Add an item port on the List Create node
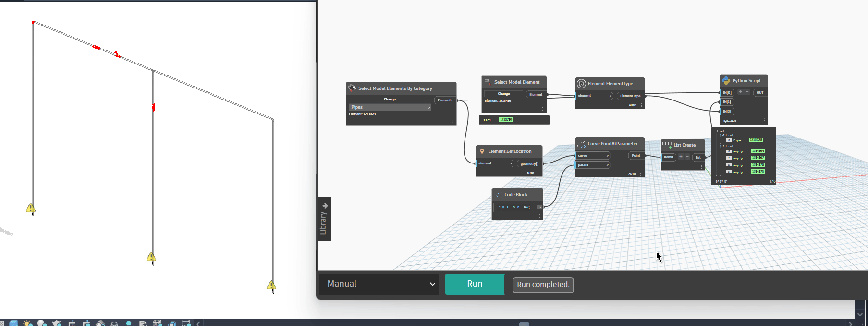The height and width of the screenshot is (326, 868). click(x=681, y=157)
